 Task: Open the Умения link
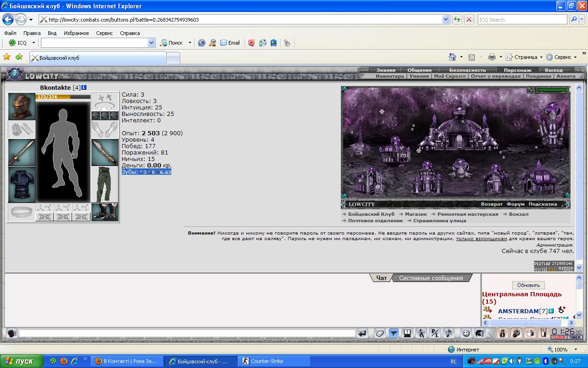tap(419, 76)
